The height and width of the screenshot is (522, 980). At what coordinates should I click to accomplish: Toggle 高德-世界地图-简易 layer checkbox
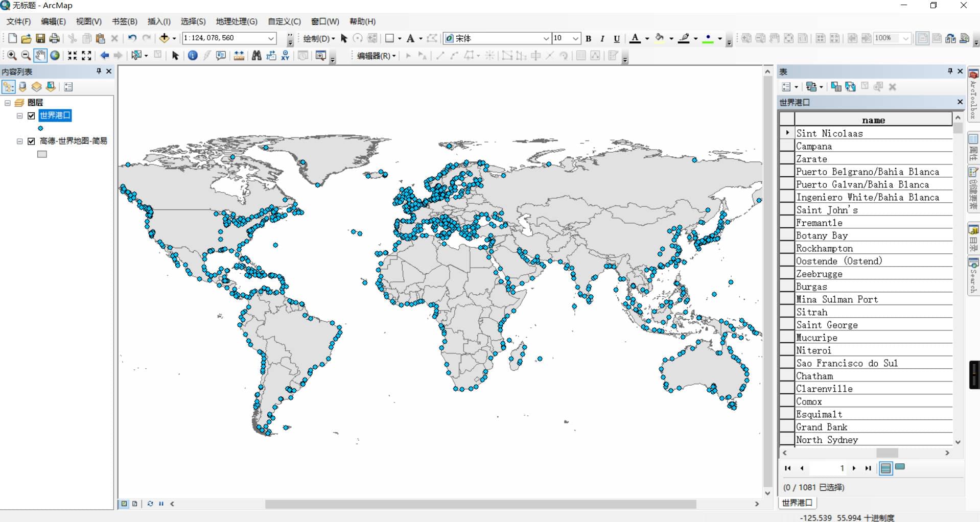pos(31,141)
